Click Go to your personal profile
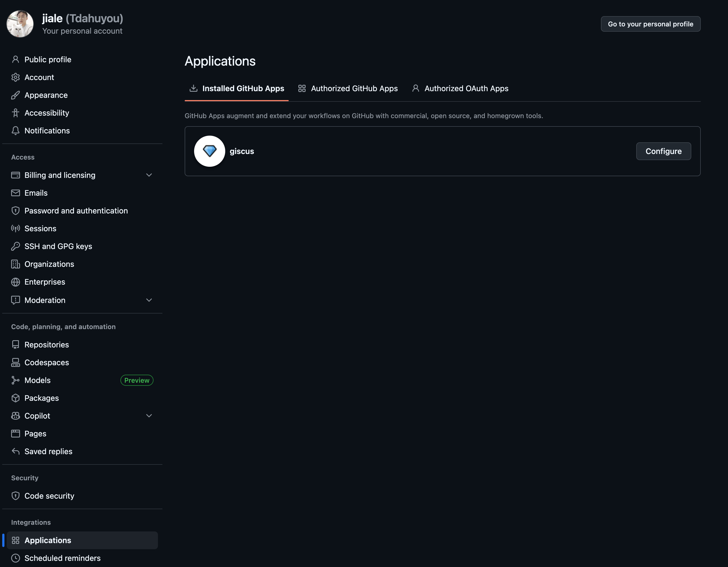The height and width of the screenshot is (567, 728). pyautogui.click(x=650, y=24)
